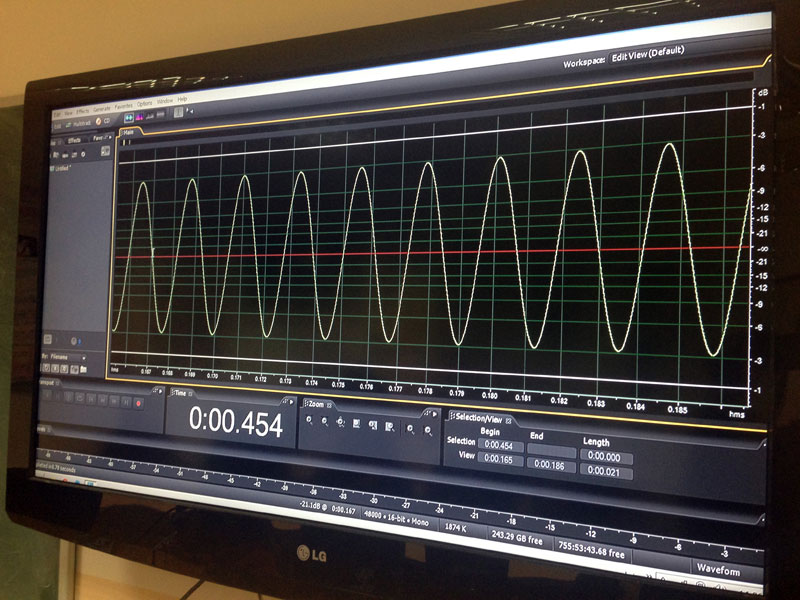The height and width of the screenshot is (600, 800).
Task: Zoom in to left edge of selection
Action: click(373, 426)
